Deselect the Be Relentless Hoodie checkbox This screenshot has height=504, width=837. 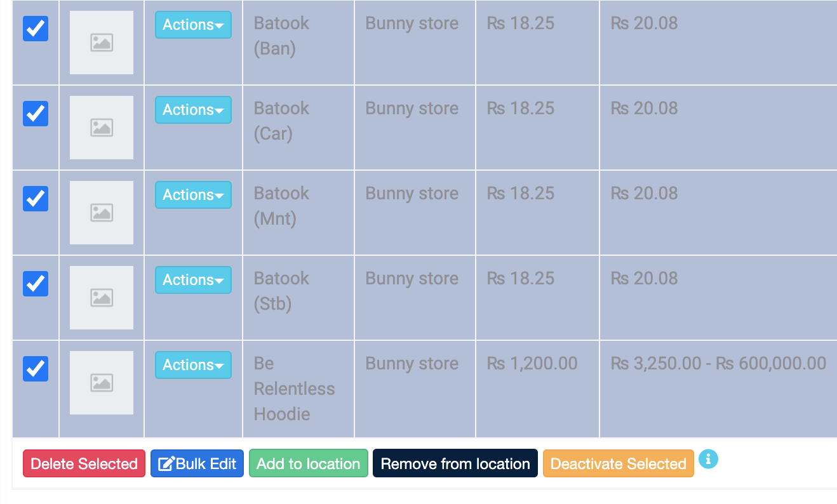(x=36, y=369)
